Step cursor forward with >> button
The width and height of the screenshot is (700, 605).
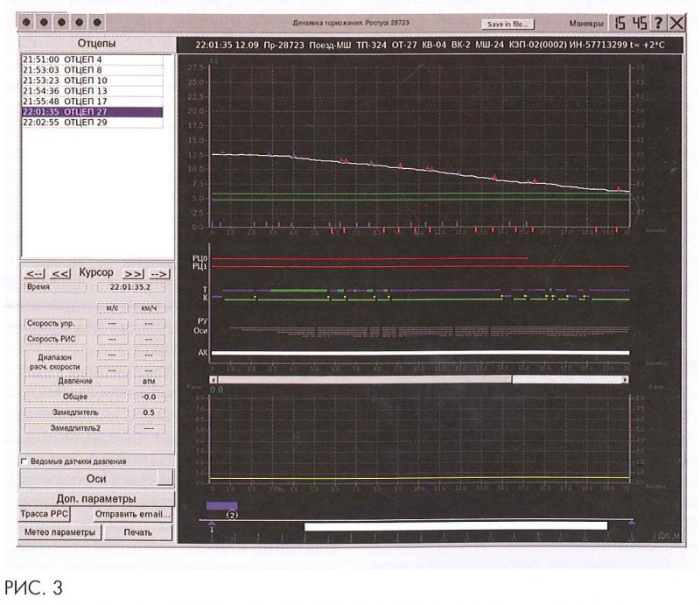point(134,273)
